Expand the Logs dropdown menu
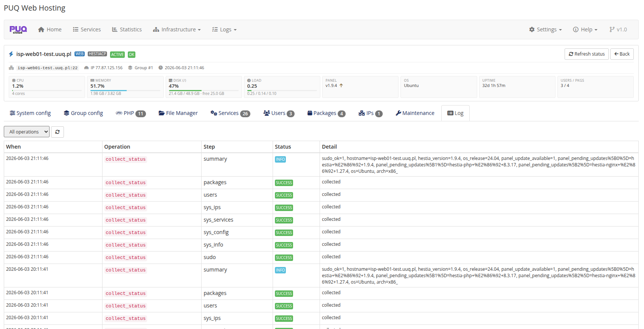Viewport: 644px width, 329px height. click(225, 29)
